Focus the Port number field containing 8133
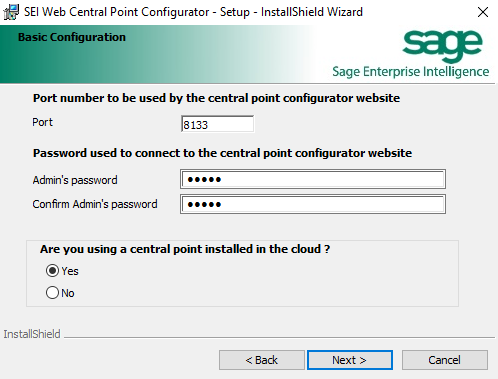This screenshot has height=379, width=498. click(x=217, y=124)
